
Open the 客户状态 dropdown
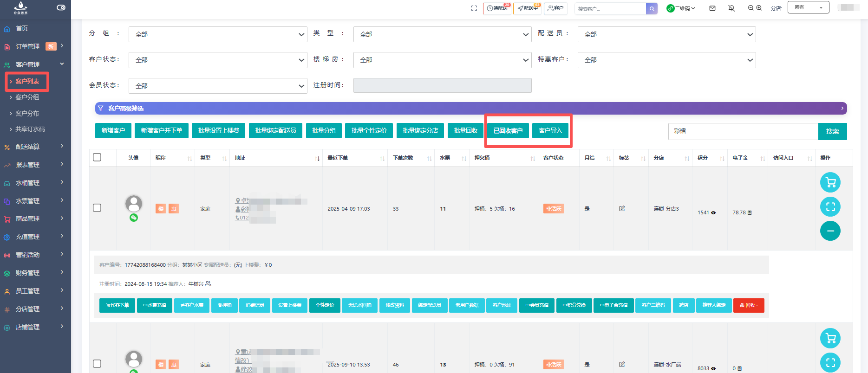218,60
